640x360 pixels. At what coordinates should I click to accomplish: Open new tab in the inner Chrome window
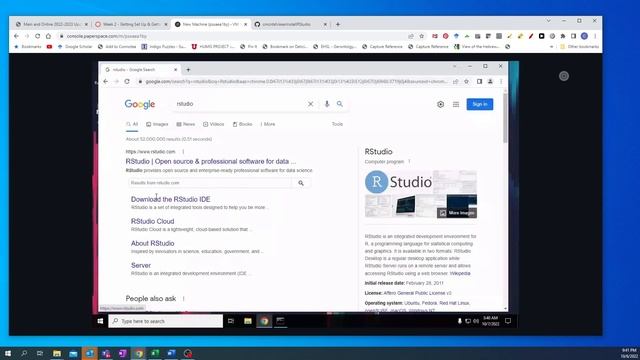pyautogui.click(x=188, y=70)
